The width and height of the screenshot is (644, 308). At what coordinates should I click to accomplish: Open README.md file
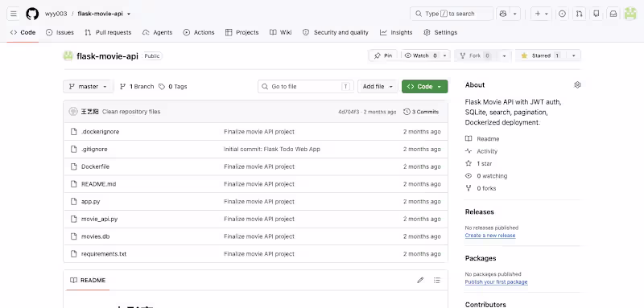[98, 184]
